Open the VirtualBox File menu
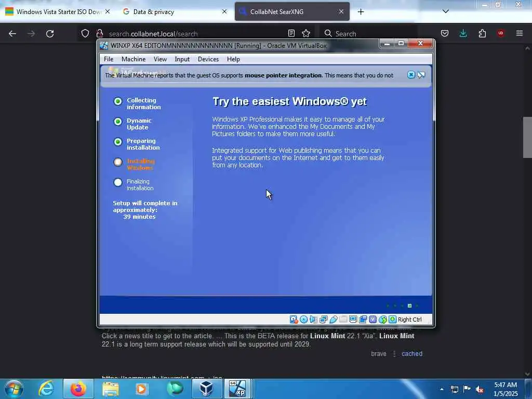This screenshot has height=399, width=532. 109,59
